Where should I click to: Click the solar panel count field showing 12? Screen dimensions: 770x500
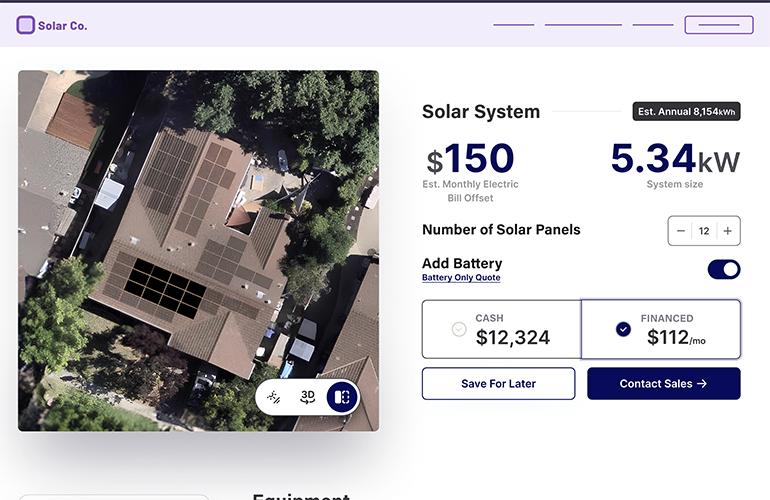coord(704,231)
